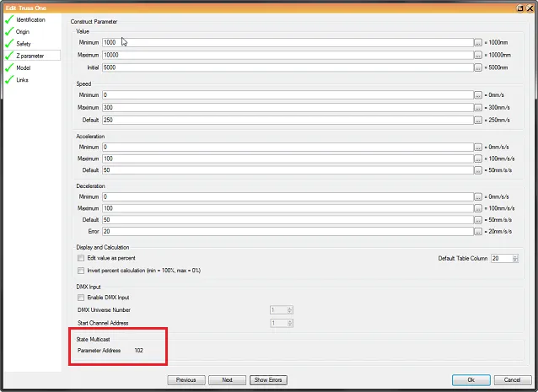Viewport: 538px width, 392px height.
Task: Switch to the Model page
Action: [24, 67]
